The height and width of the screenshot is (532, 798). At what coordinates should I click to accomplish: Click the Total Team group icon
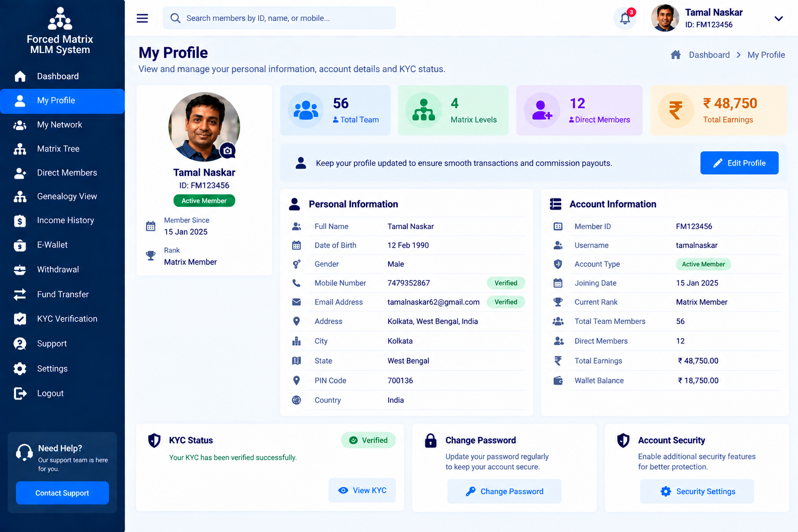(306, 110)
